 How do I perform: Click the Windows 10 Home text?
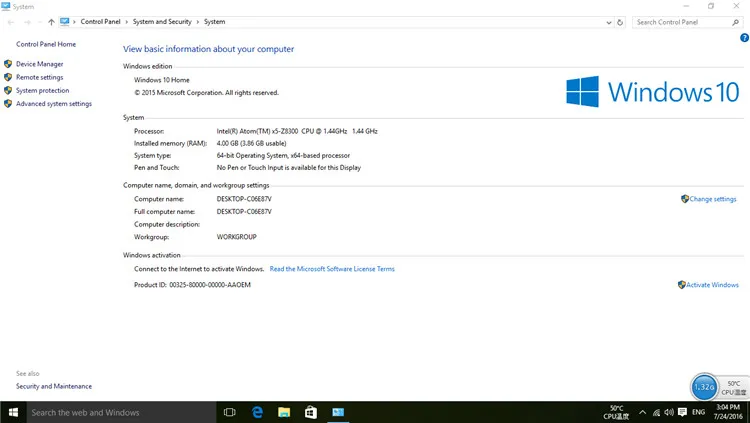(x=162, y=80)
